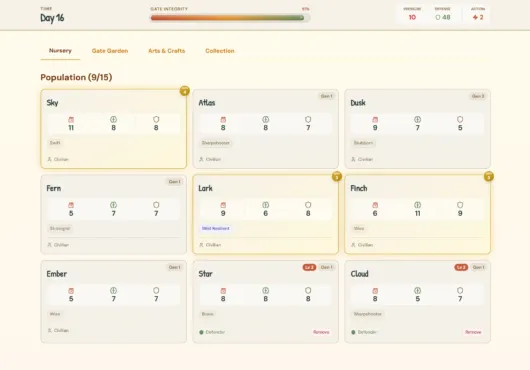Click the Day 16 time label
This screenshot has width=530, height=370.
pos(52,18)
